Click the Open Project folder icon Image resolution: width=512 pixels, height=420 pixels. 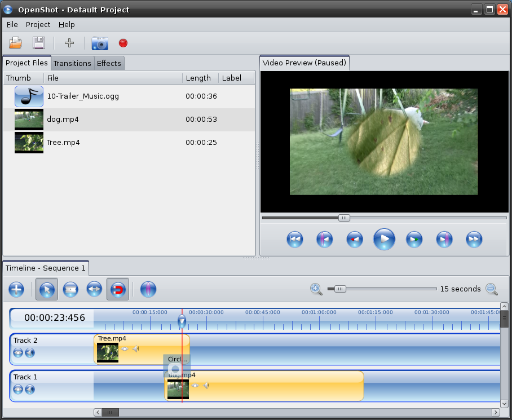point(15,43)
